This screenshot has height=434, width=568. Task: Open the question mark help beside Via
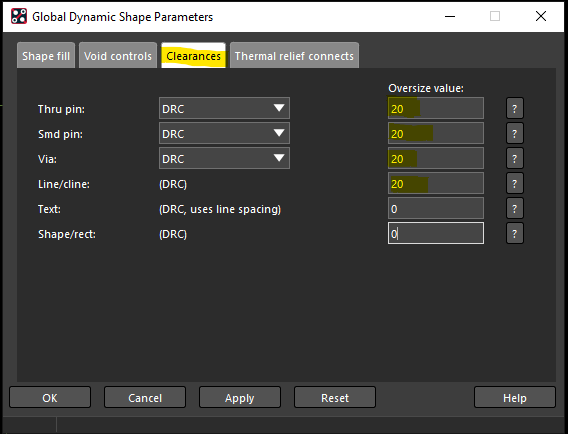[x=514, y=158]
